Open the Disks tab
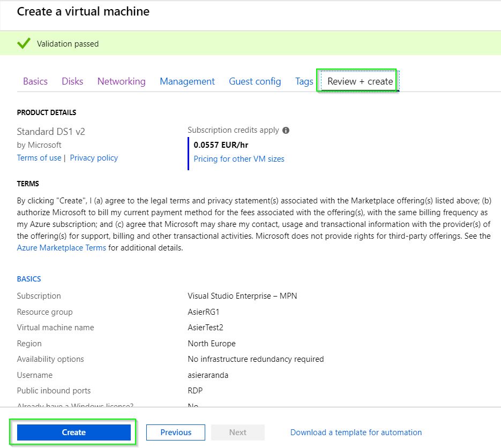 click(72, 81)
